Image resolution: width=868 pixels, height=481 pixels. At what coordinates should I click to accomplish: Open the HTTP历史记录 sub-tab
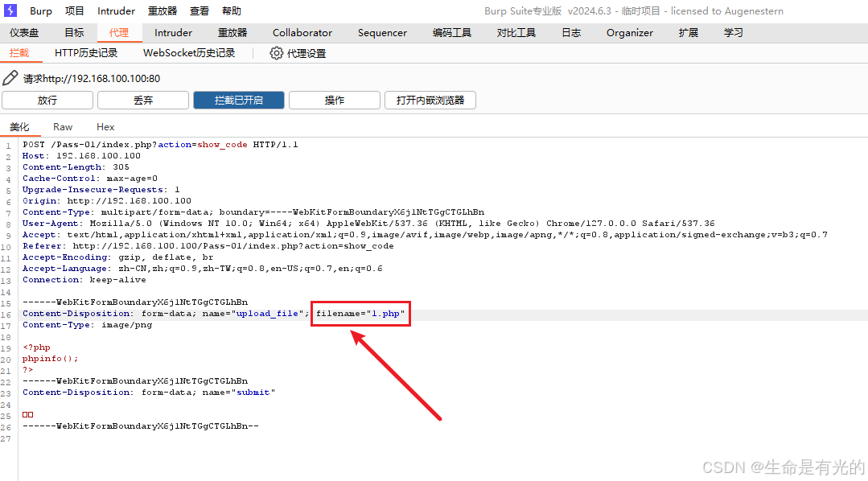(86, 53)
